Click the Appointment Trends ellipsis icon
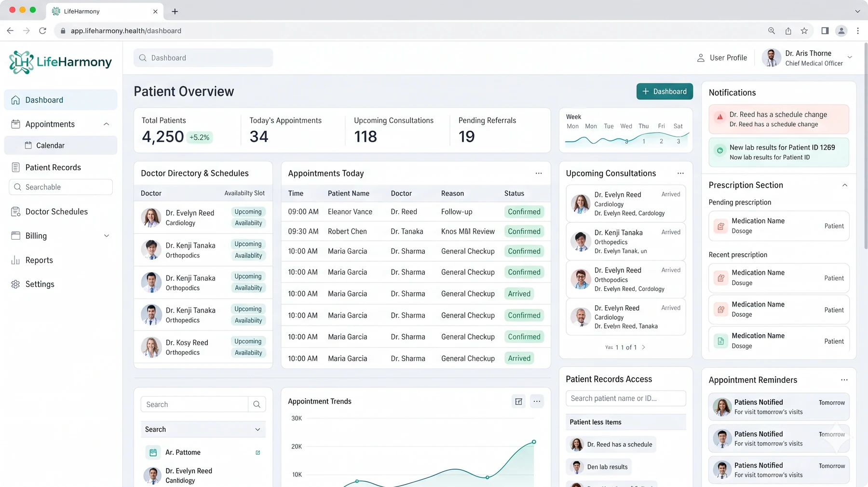The width and height of the screenshot is (868, 487). pyautogui.click(x=537, y=401)
